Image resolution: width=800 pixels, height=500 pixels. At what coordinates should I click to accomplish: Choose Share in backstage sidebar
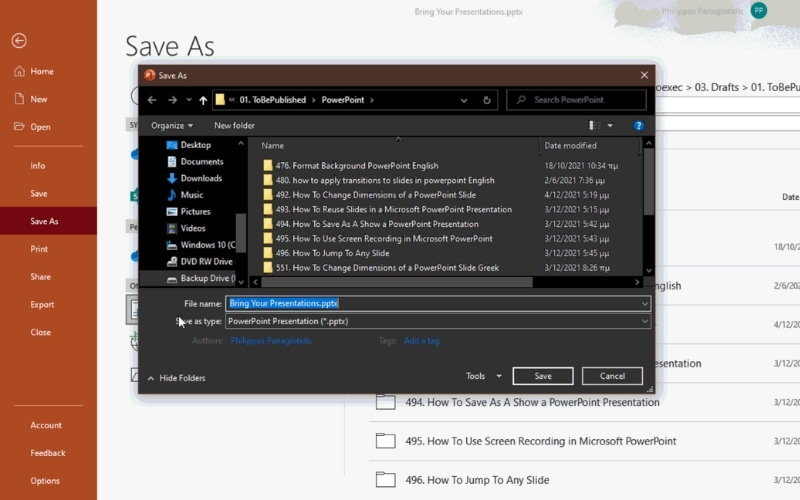click(40, 277)
